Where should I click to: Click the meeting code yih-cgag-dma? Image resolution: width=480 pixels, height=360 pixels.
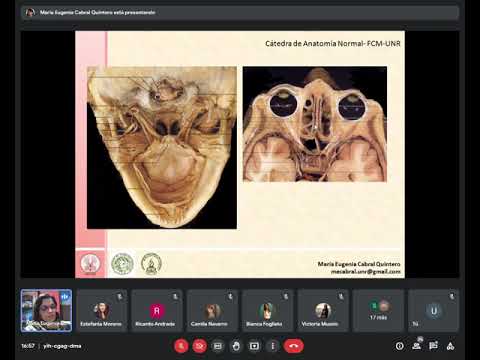click(x=62, y=346)
